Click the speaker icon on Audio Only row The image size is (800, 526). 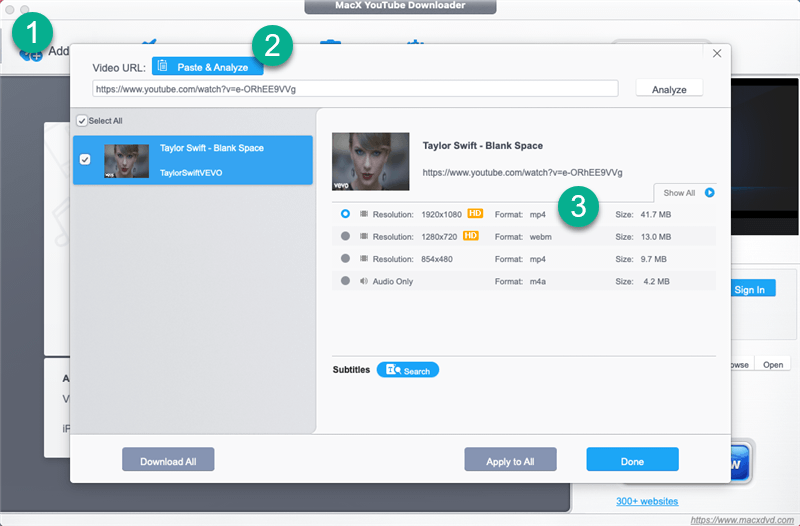click(363, 281)
